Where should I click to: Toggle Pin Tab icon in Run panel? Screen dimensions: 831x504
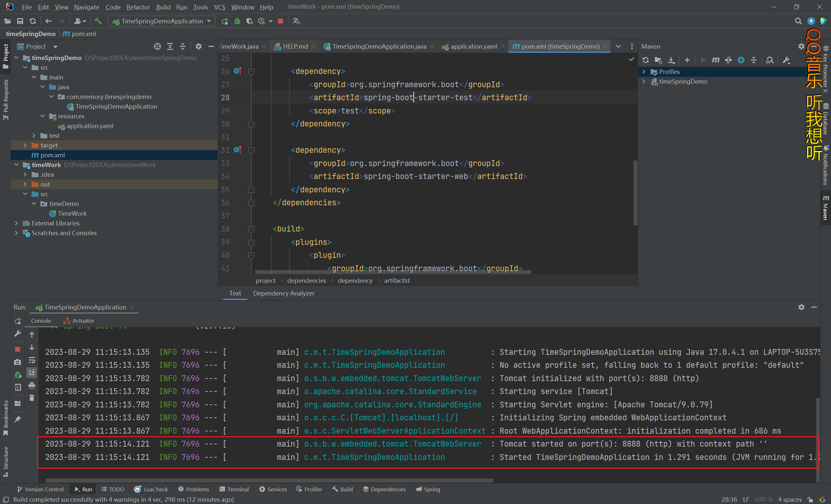pos(18,419)
